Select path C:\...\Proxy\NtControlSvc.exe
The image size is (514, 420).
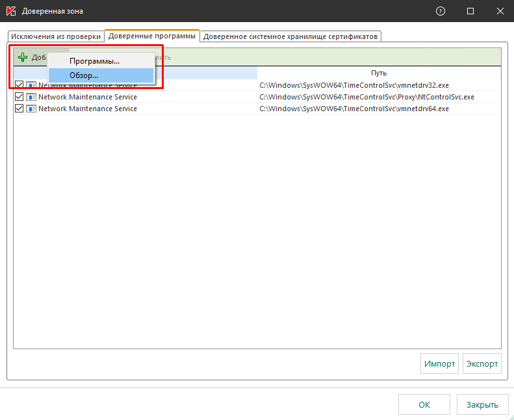[366, 97]
